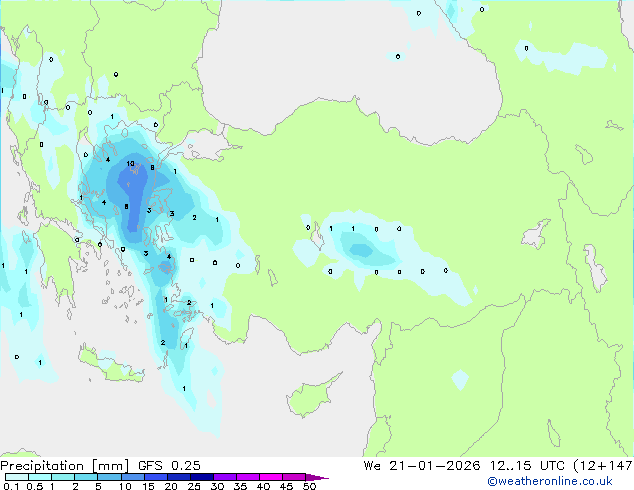
Task: Click the "Precipitation [mm]" title text
Action: click(x=65, y=466)
